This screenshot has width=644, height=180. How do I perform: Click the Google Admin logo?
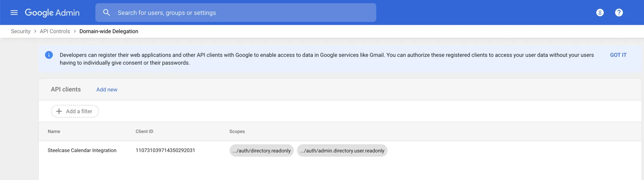[52, 12]
